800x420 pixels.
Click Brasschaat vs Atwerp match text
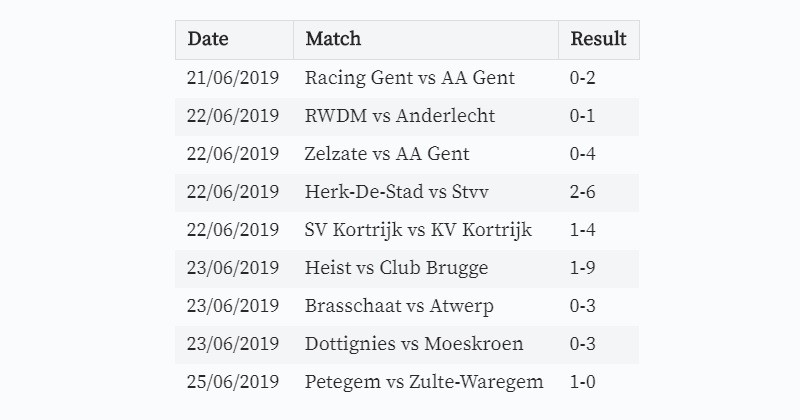pos(399,306)
